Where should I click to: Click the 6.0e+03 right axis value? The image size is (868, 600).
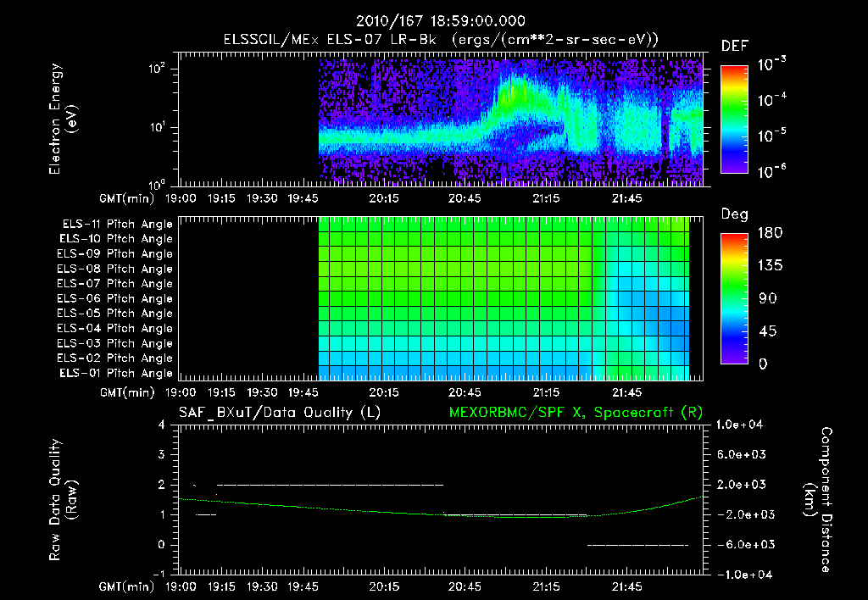[x=742, y=454]
